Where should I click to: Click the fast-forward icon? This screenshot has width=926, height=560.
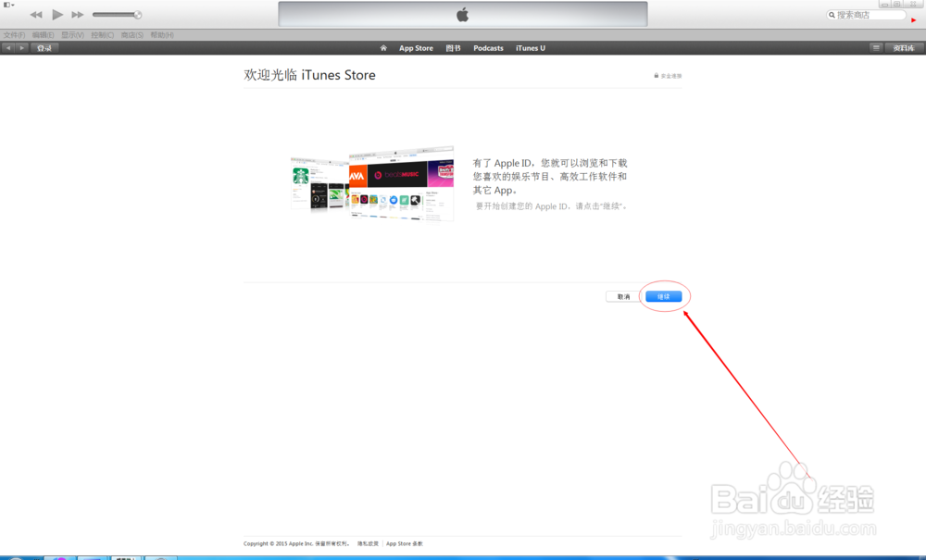pos(78,14)
